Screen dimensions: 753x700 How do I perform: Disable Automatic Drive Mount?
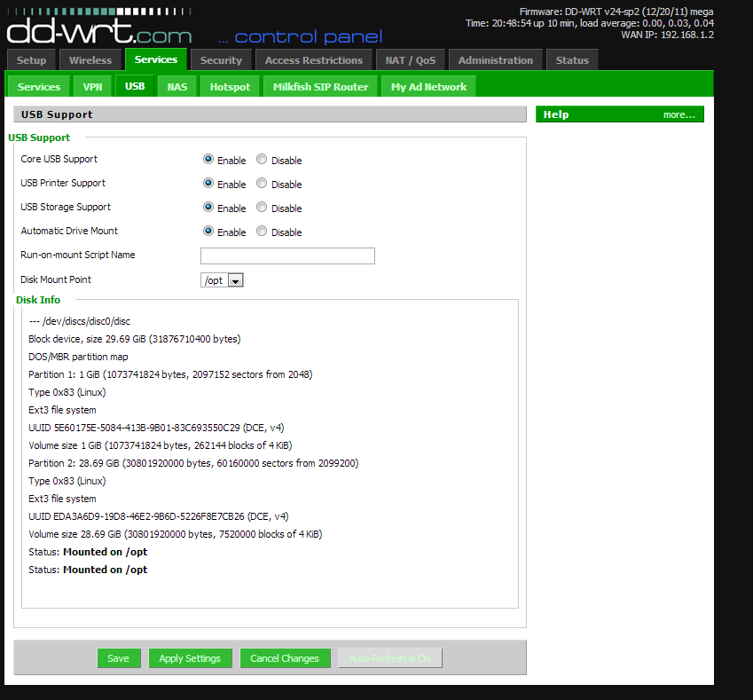(x=262, y=231)
